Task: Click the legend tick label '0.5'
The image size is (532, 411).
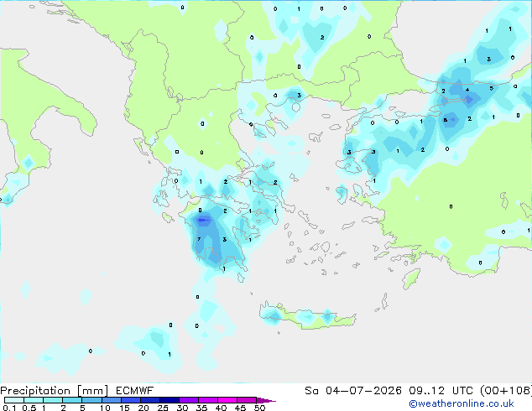Action: (29, 408)
